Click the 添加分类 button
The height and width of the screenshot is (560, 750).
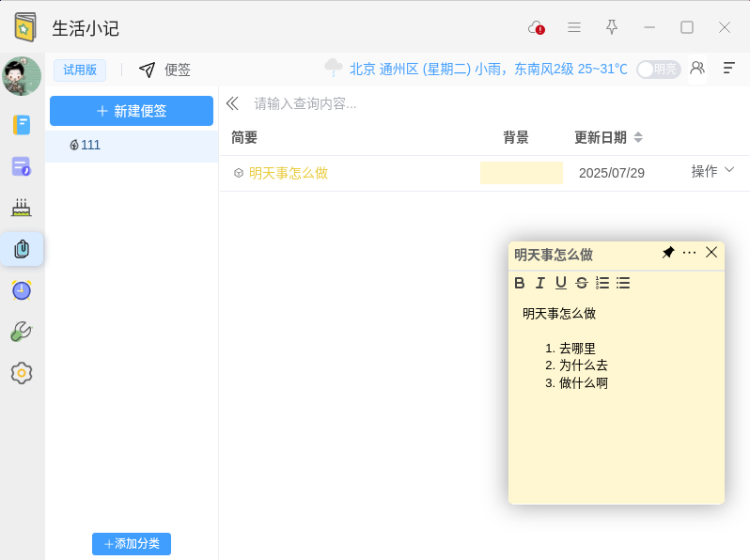click(132, 544)
